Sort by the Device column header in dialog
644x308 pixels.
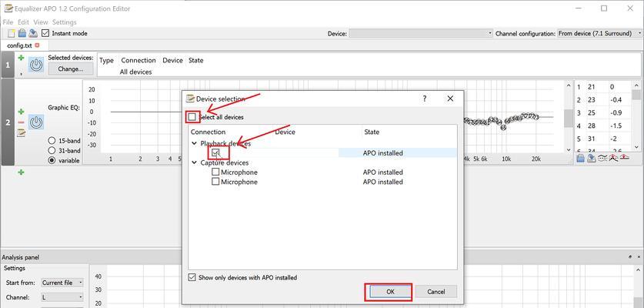point(285,132)
